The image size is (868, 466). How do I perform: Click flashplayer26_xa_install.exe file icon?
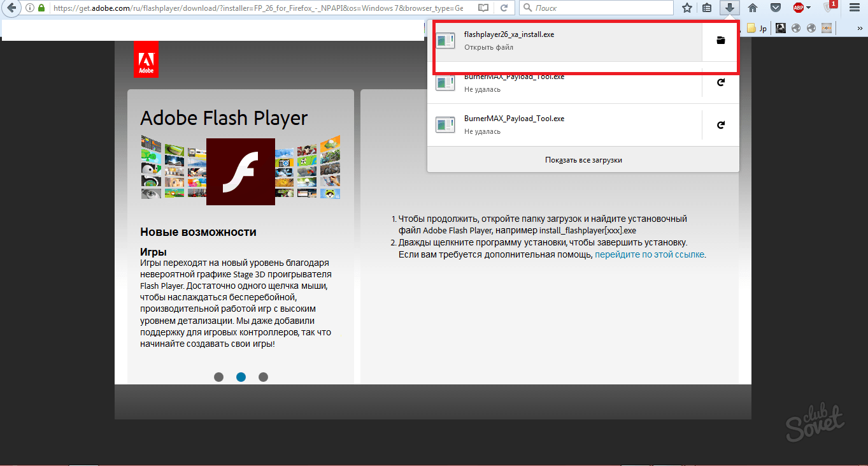[x=445, y=41]
